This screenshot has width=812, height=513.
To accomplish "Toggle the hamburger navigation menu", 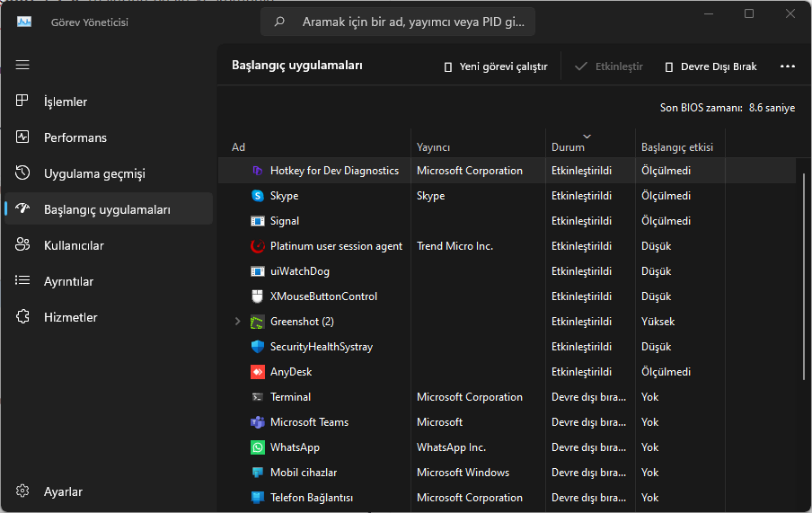I will point(22,65).
